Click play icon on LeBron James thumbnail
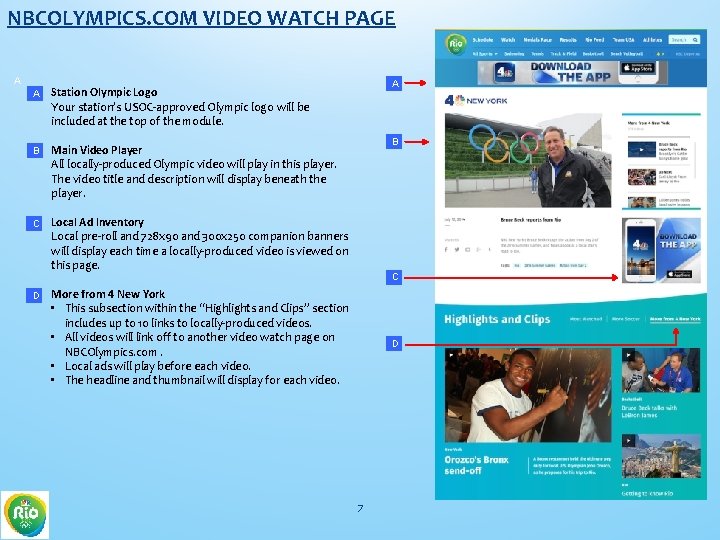The height and width of the screenshot is (540, 720). 629,354
